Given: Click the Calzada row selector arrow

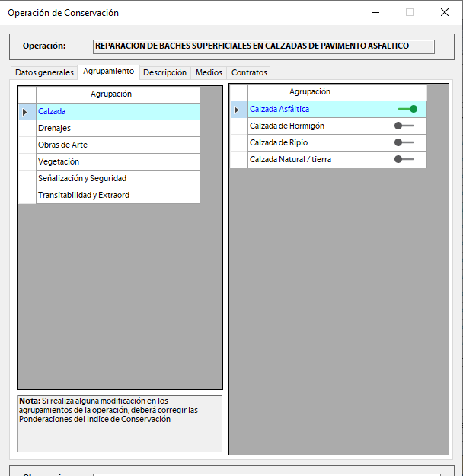Looking at the screenshot, I should pyautogui.click(x=26, y=111).
